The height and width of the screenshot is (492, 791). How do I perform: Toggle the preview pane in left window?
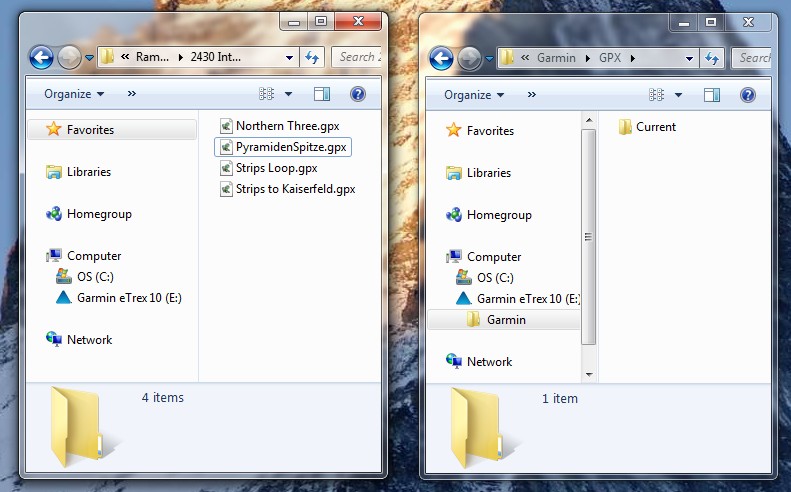[322, 94]
